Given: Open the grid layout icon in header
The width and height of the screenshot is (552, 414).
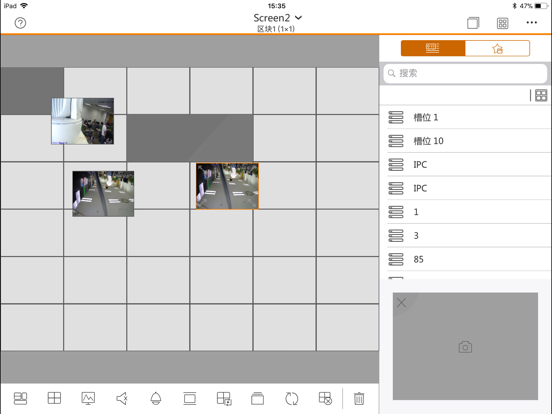Looking at the screenshot, I should (502, 23).
